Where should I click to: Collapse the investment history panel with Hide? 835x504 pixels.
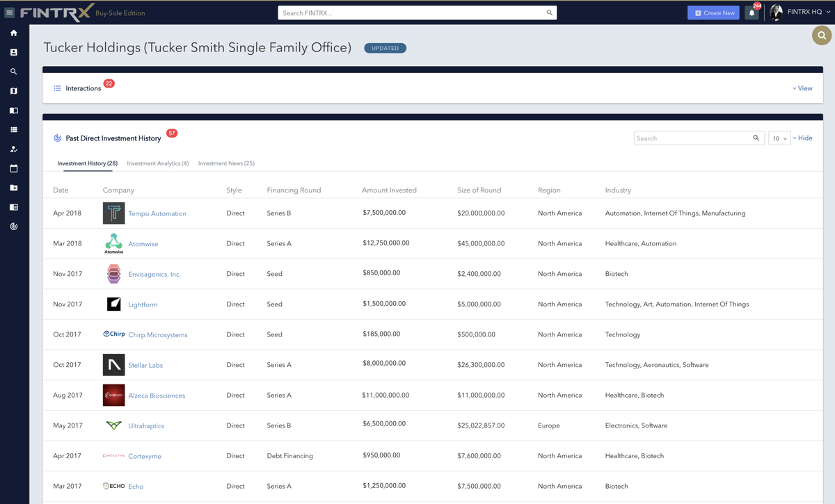click(x=802, y=138)
